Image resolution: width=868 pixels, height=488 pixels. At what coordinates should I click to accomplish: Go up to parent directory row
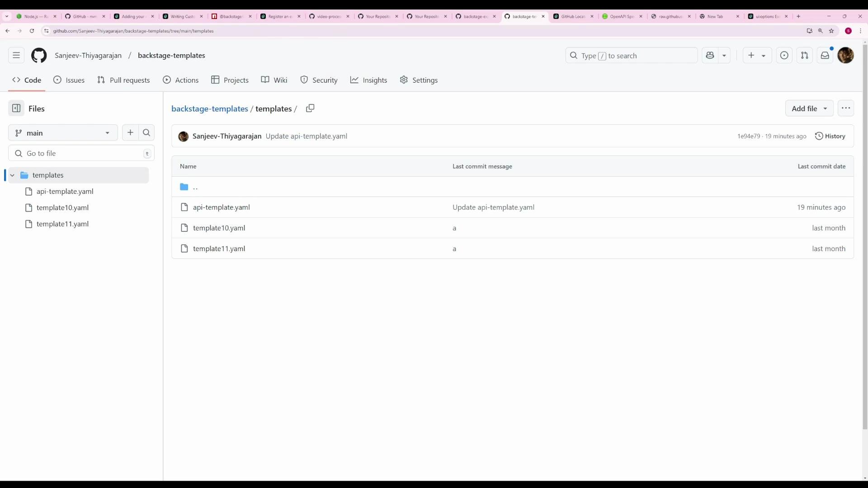[512, 187]
